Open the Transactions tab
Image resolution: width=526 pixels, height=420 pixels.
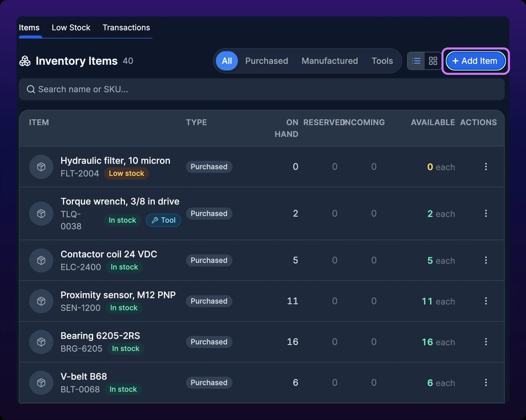pyautogui.click(x=126, y=28)
